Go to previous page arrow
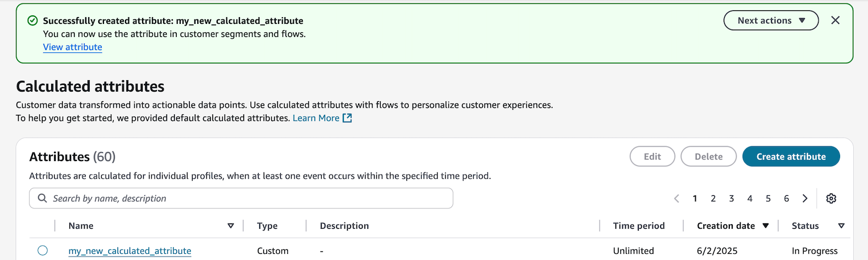Image resolution: width=868 pixels, height=260 pixels. coord(676,199)
